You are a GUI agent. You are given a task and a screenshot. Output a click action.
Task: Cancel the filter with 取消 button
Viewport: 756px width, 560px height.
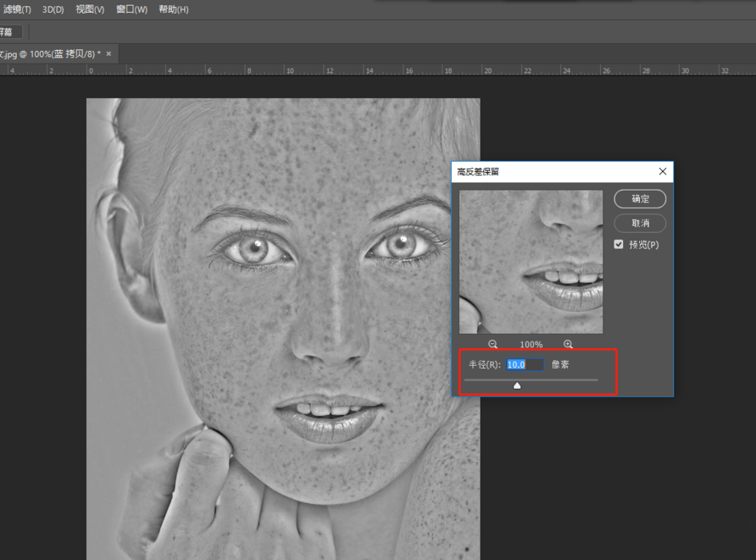[x=640, y=224]
